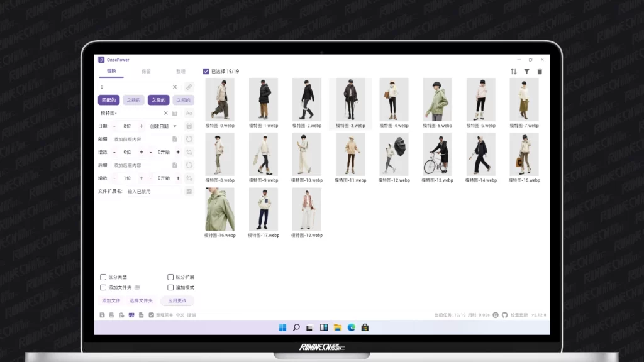Open the file filter funnel icon
644x362 pixels.
527,72
